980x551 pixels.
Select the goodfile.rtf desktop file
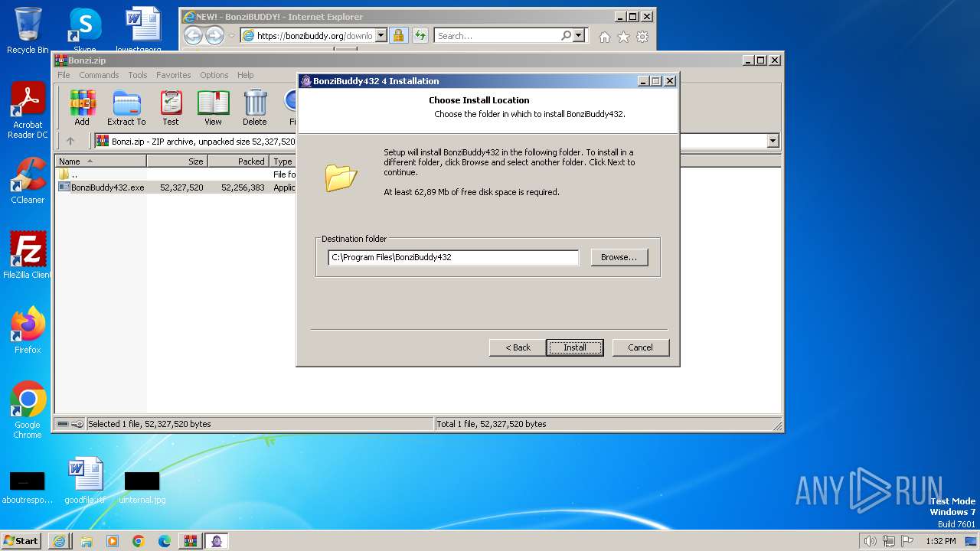click(x=85, y=481)
